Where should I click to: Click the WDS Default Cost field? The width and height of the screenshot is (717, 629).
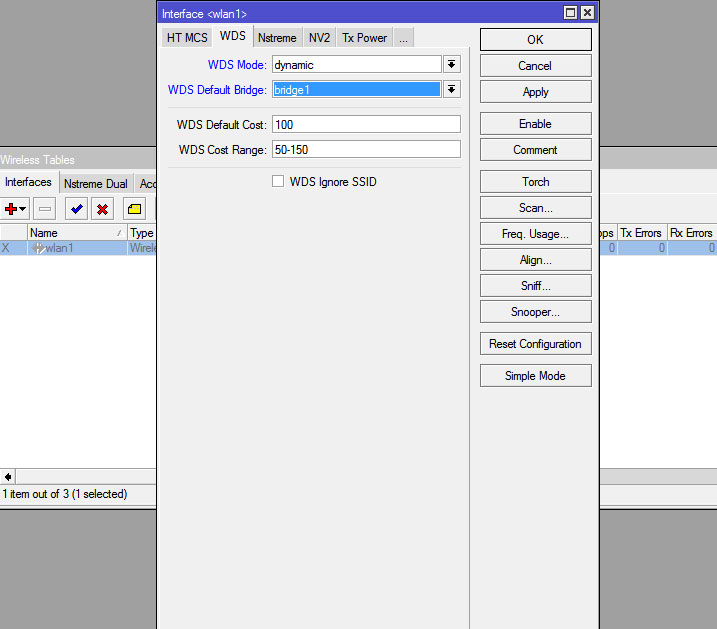pos(364,124)
